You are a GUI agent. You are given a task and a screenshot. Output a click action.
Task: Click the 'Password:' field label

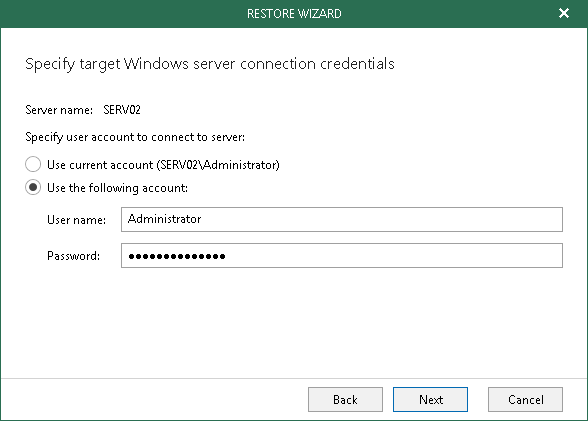pyautogui.click(x=74, y=256)
